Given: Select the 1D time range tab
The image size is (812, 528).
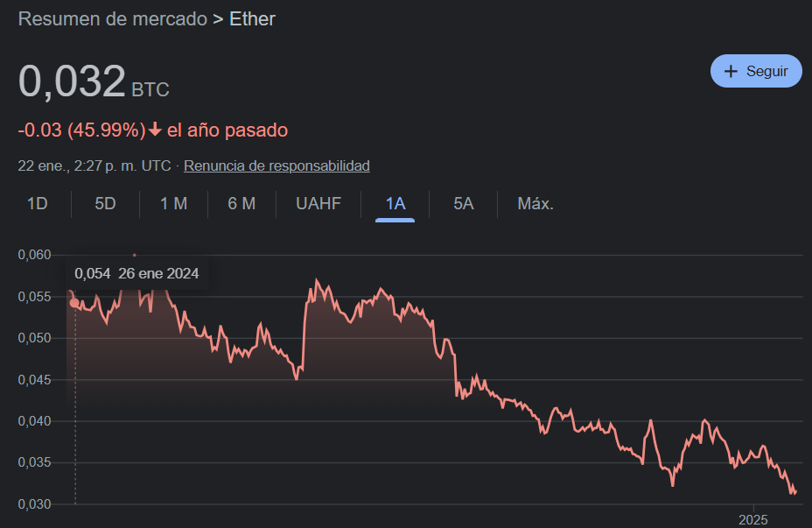Looking at the screenshot, I should point(38,204).
